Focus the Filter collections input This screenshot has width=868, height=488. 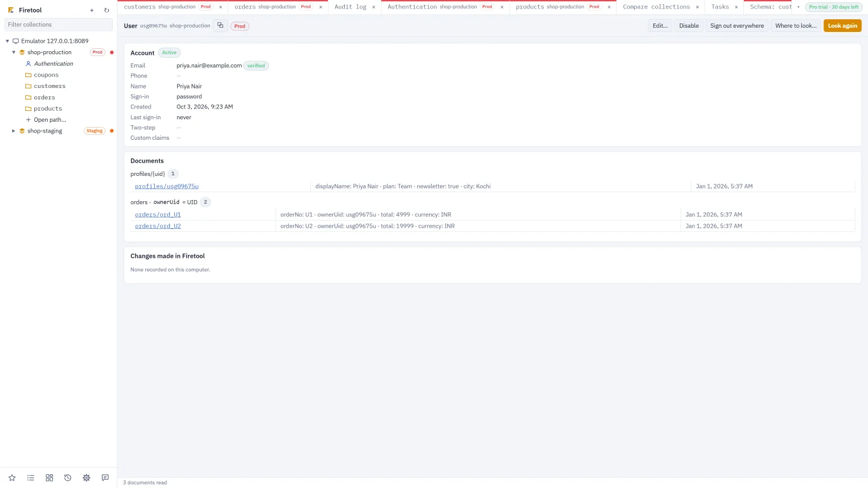58,25
